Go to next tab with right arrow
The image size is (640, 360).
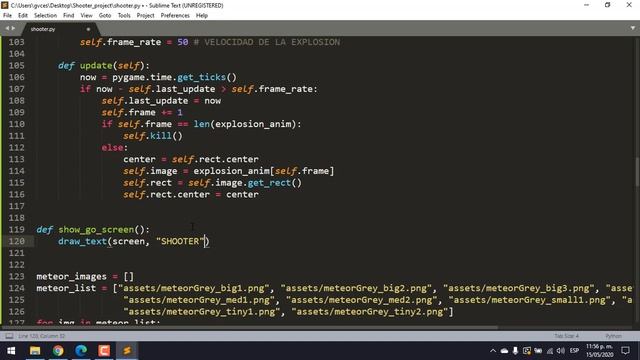(13, 28)
